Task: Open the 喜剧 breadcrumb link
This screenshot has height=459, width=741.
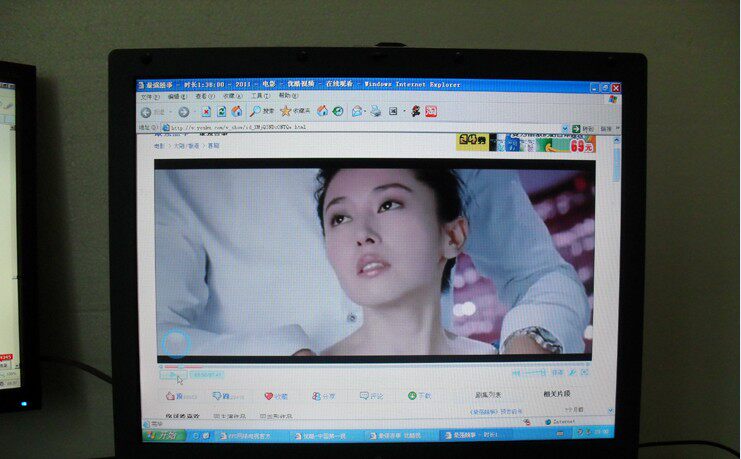Action: pos(214,146)
